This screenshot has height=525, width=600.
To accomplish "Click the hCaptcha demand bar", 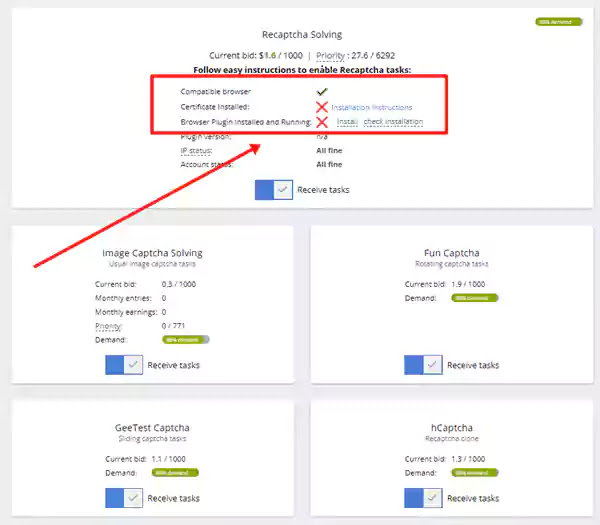I will [x=474, y=473].
